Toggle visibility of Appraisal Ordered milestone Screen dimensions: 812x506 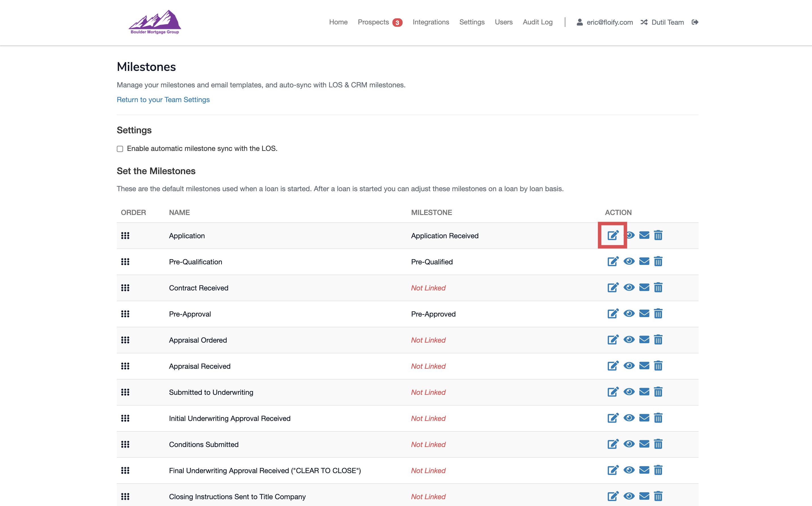(629, 340)
